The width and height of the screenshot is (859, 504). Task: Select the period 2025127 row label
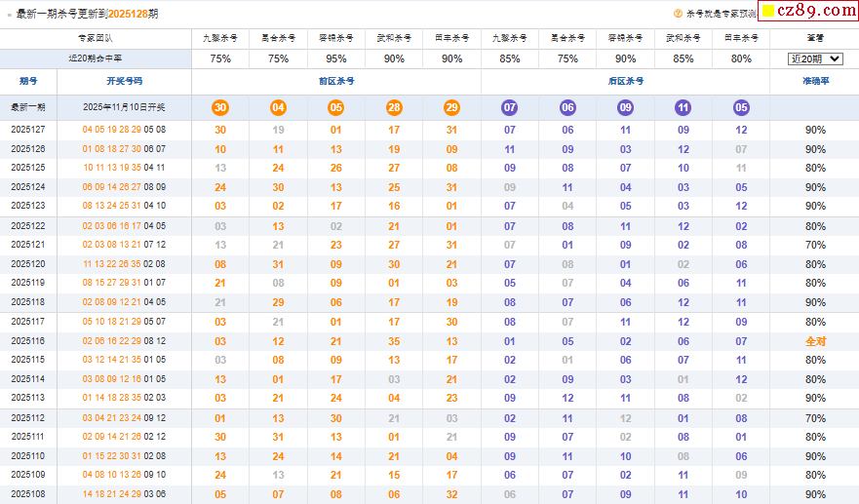[x=28, y=130]
